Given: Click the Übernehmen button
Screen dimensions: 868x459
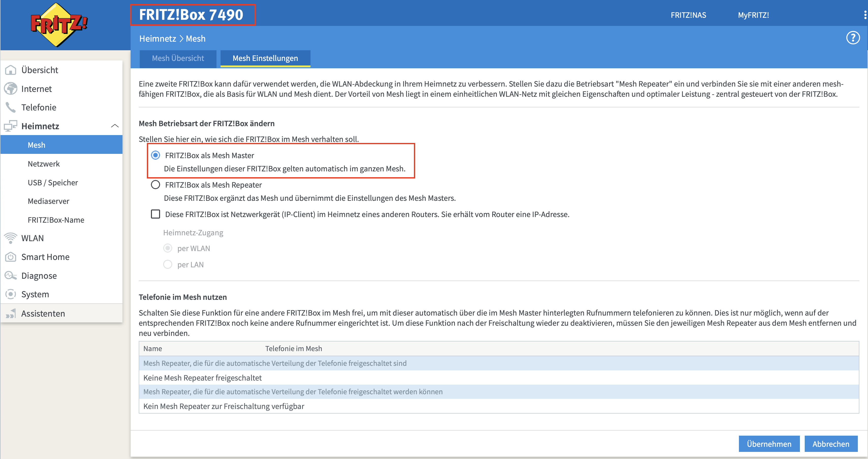Looking at the screenshot, I should point(769,444).
